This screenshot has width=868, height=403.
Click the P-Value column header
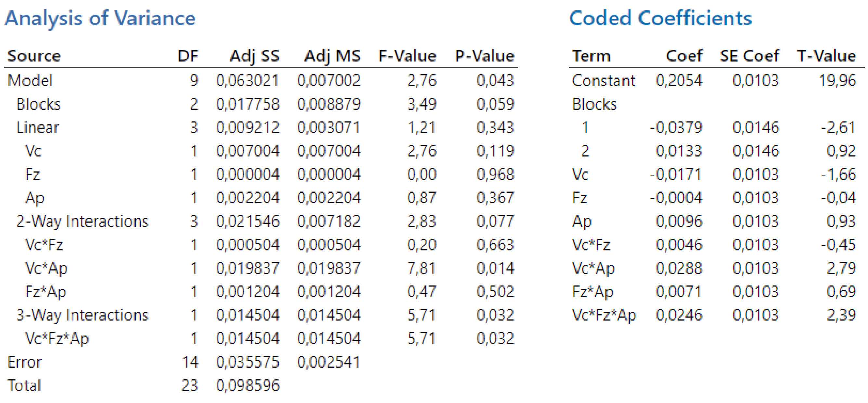(484, 56)
